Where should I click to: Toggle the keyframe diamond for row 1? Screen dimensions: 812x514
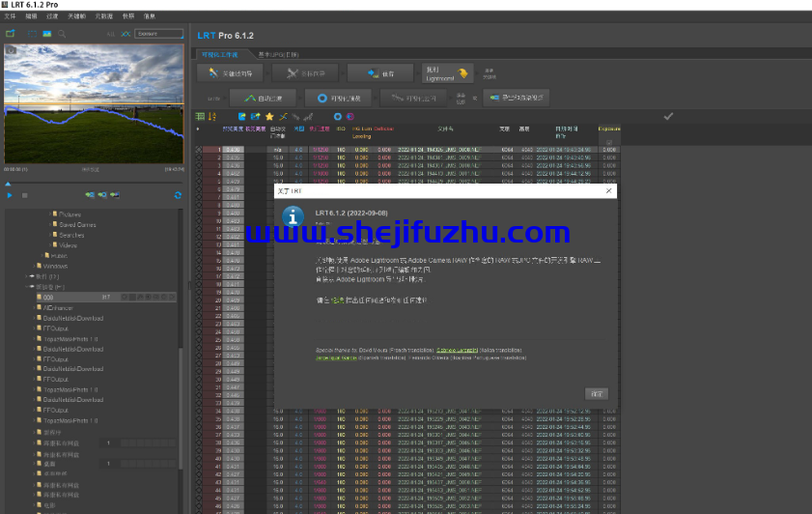(x=199, y=150)
